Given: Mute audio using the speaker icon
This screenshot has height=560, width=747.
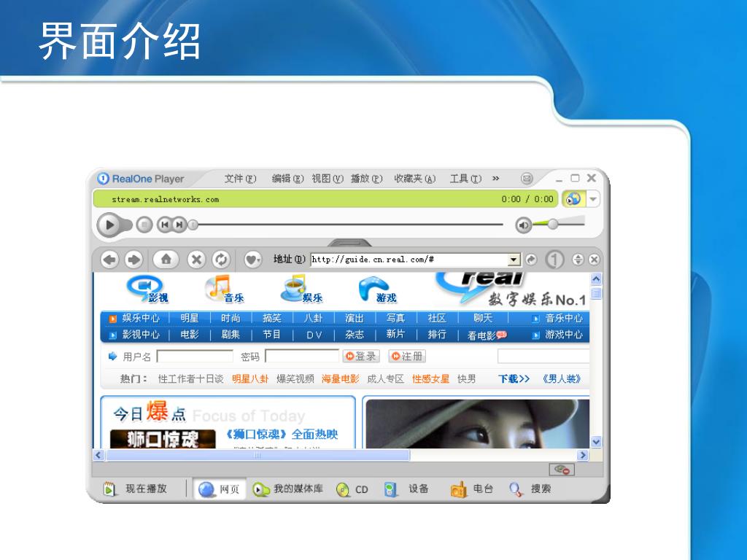Looking at the screenshot, I should [x=523, y=225].
